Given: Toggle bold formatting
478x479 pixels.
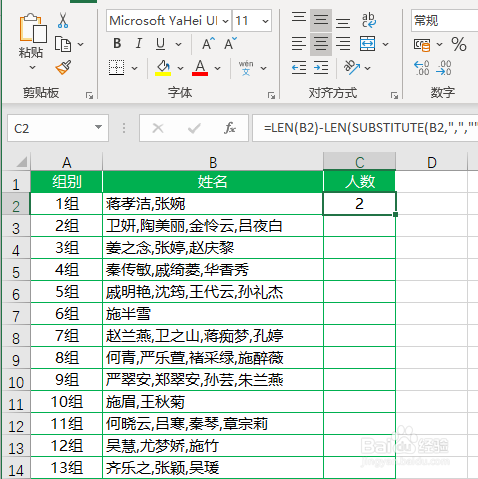Looking at the screenshot, I should click(x=117, y=44).
